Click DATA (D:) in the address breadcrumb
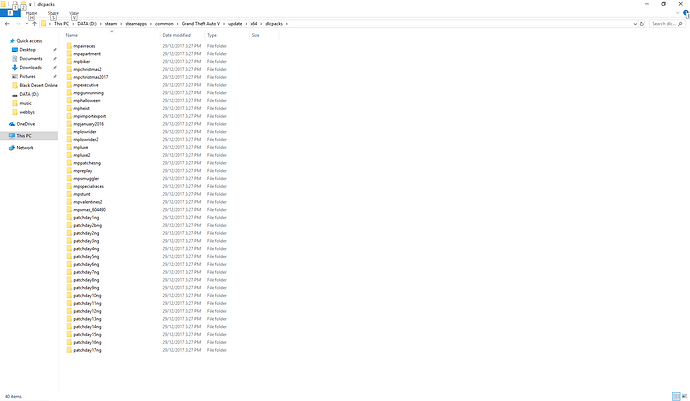 point(87,24)
